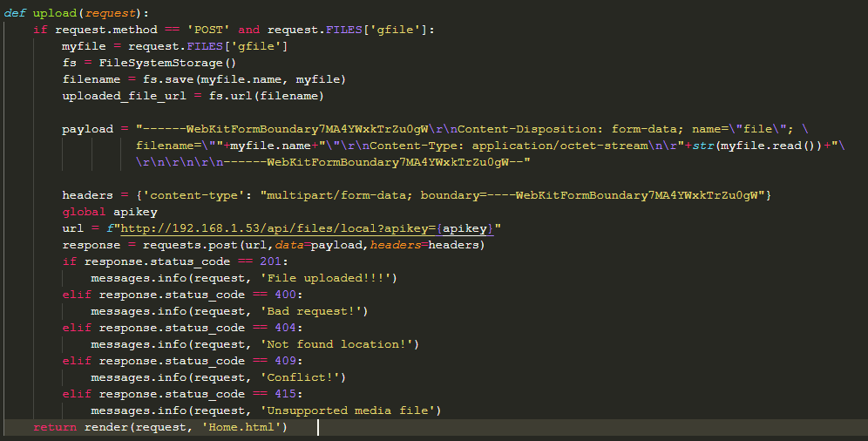The height and width of the screenshot is (441, 868).
Task: Click 'myfile' variable in the request.FILES assignment line
Action: point(84,46)
